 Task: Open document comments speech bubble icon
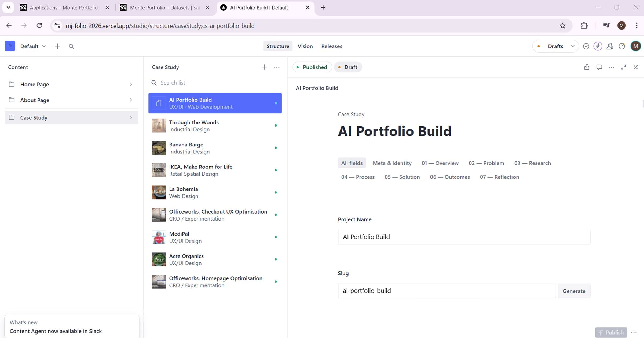click(x=599, y=67)
